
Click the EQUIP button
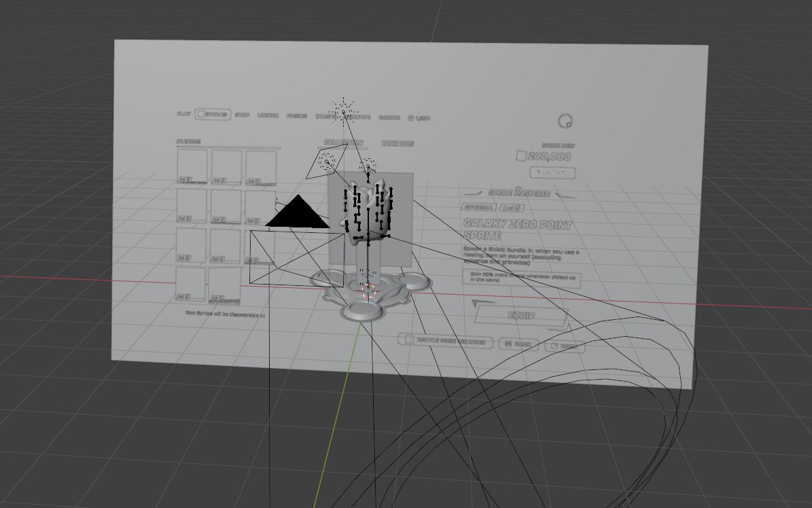(x=521, y=315)
